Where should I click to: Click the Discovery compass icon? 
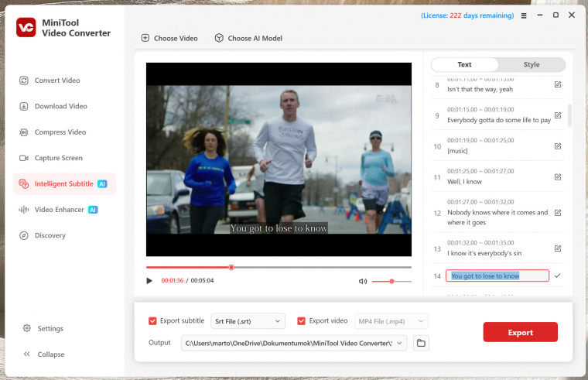coord(24,235)
